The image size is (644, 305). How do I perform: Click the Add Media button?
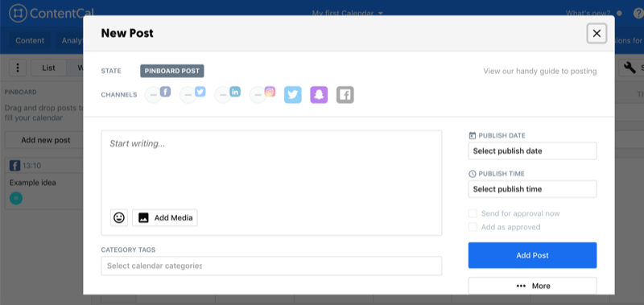click(165, 217)
